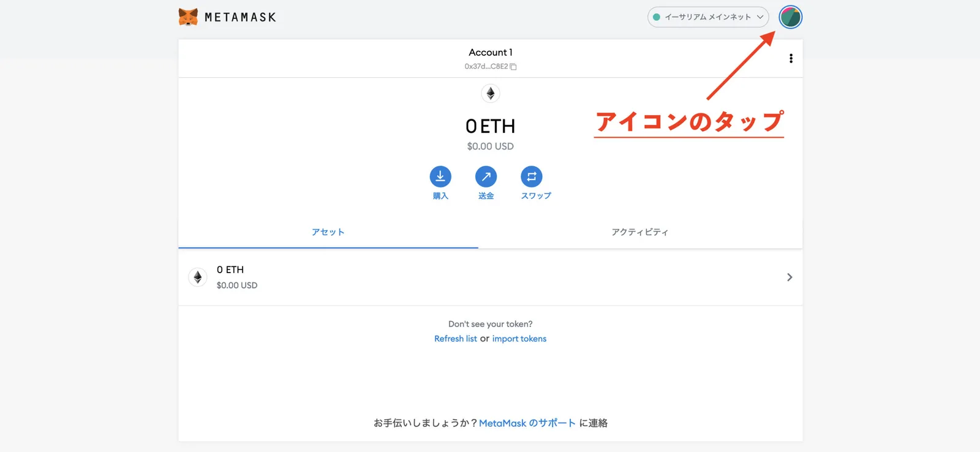980x452 pixels.
Task: Click the Send (送金) arrow icon button
Action: pos(486,176)
